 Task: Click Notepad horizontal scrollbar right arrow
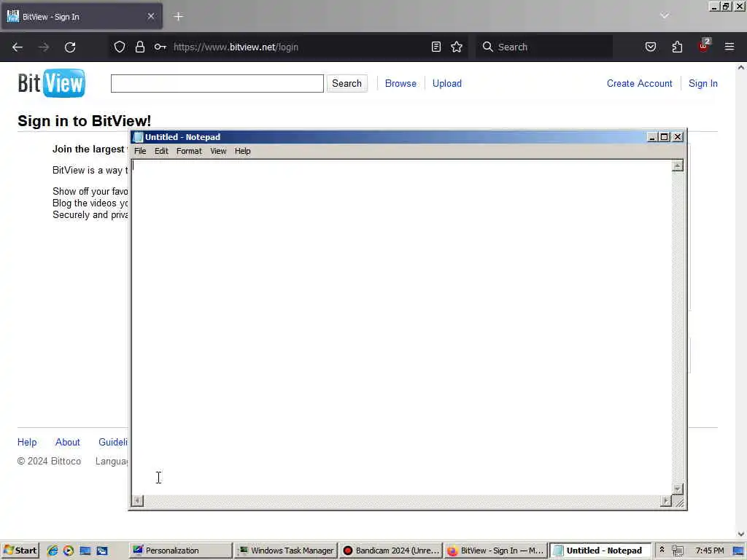(665, 500)
